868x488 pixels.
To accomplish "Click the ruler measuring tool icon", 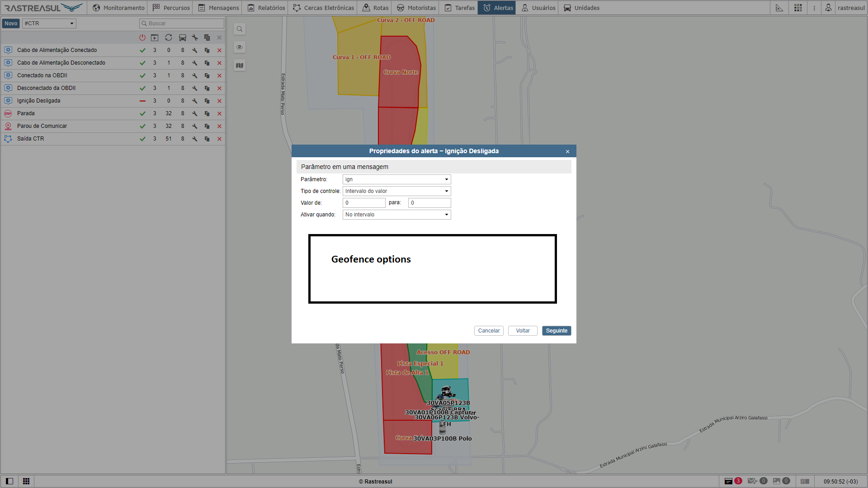I will 779,8.
